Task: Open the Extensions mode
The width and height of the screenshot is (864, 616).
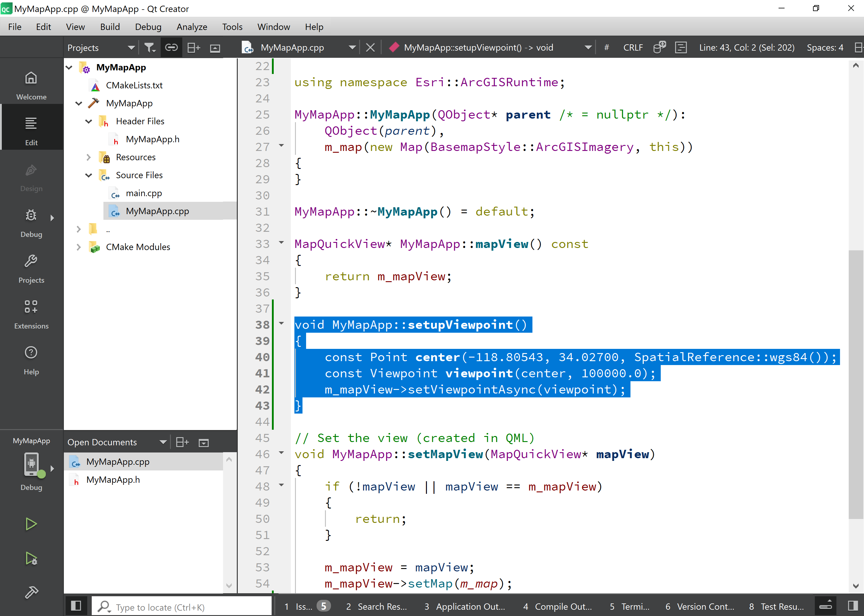Action: [x=31, y=314]
